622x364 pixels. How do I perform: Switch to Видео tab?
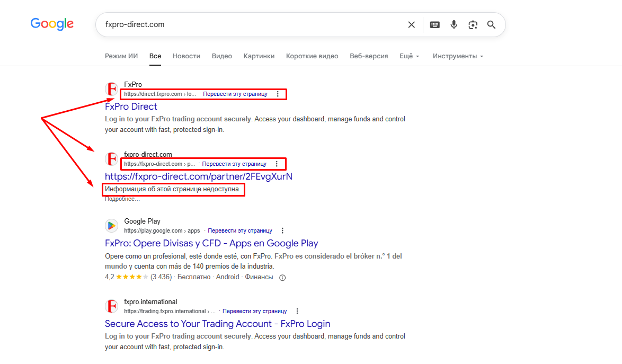click(222, 56)
